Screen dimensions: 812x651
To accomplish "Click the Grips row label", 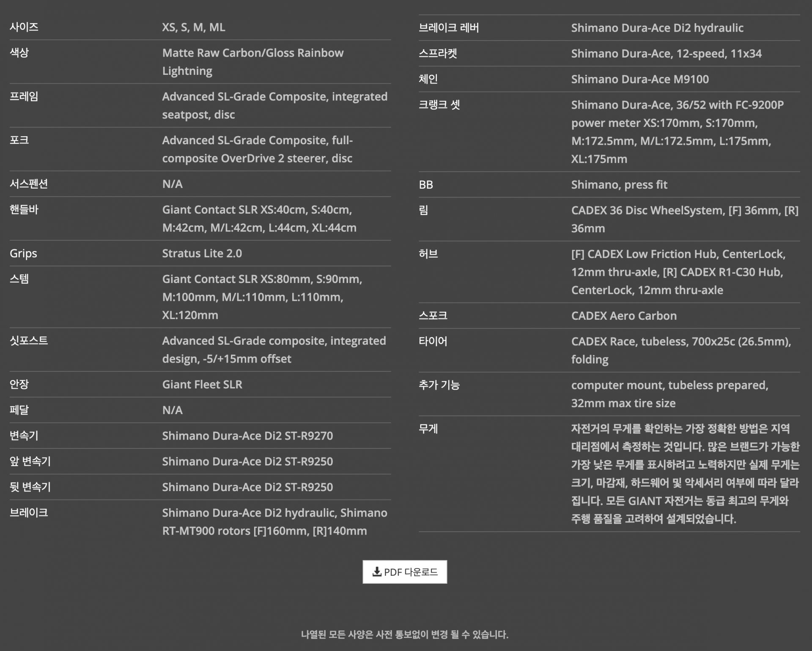I will click(23, 253).
